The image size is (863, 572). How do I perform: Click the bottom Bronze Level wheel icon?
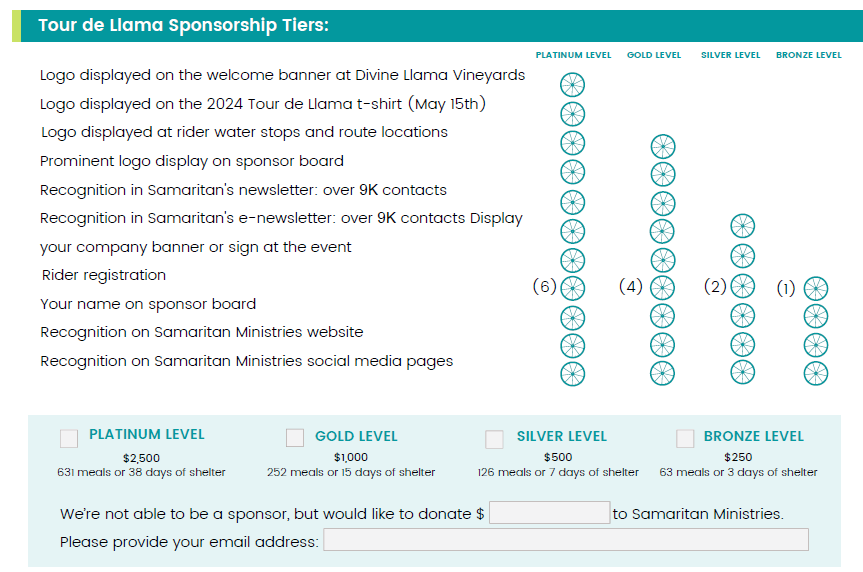816,373
